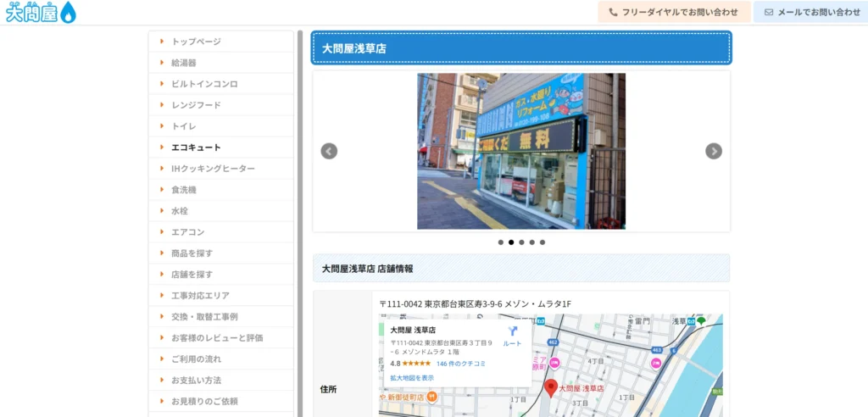Select the first carousel dot indicator
Screen dimensions: 868x417
[500, 242]
